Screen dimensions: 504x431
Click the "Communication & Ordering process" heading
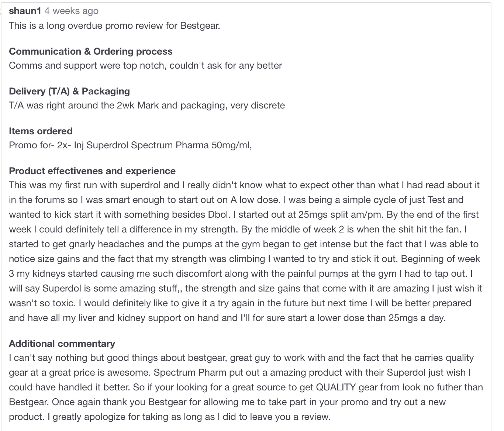90,51
